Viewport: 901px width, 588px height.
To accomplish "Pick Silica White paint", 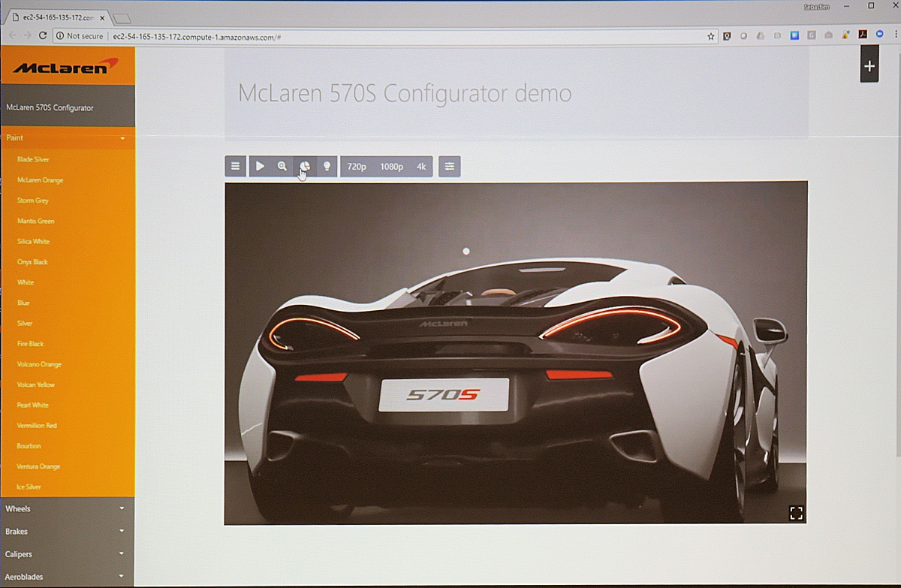I will (x=33, y=242).
